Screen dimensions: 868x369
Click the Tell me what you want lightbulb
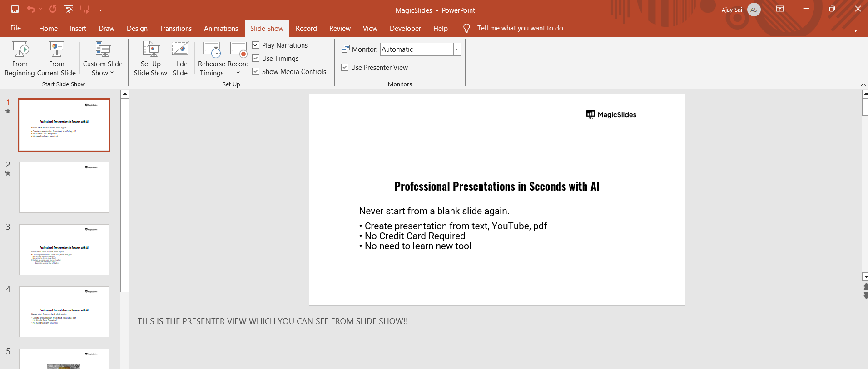click(x=466, y=28)
